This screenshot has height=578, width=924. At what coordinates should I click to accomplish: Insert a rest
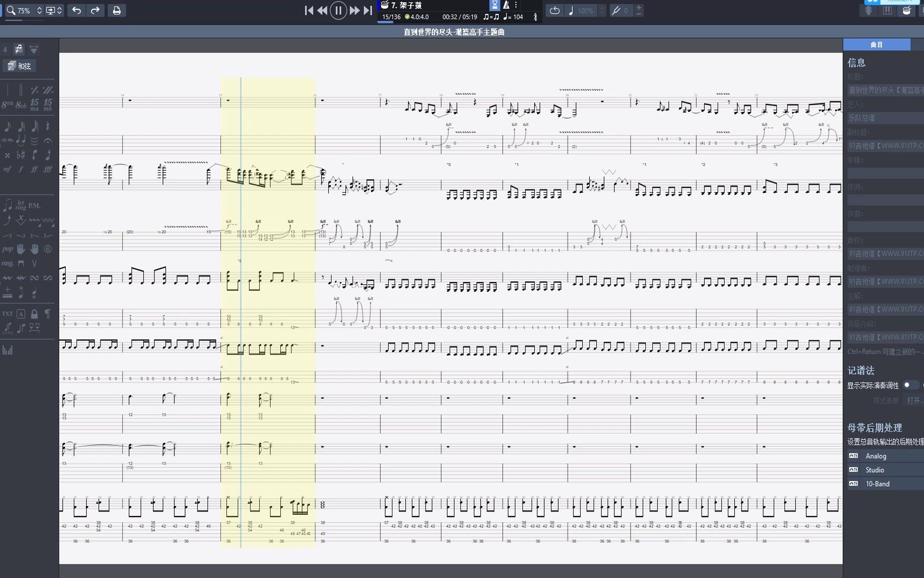pyautogui.click(x=48, y=126)
